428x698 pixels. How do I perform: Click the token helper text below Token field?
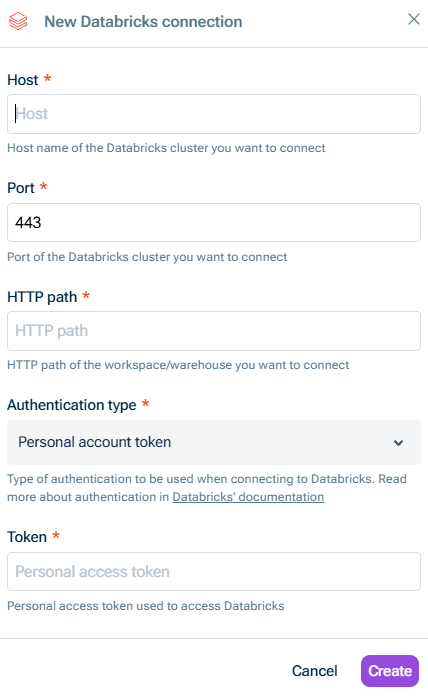[146, 606]
